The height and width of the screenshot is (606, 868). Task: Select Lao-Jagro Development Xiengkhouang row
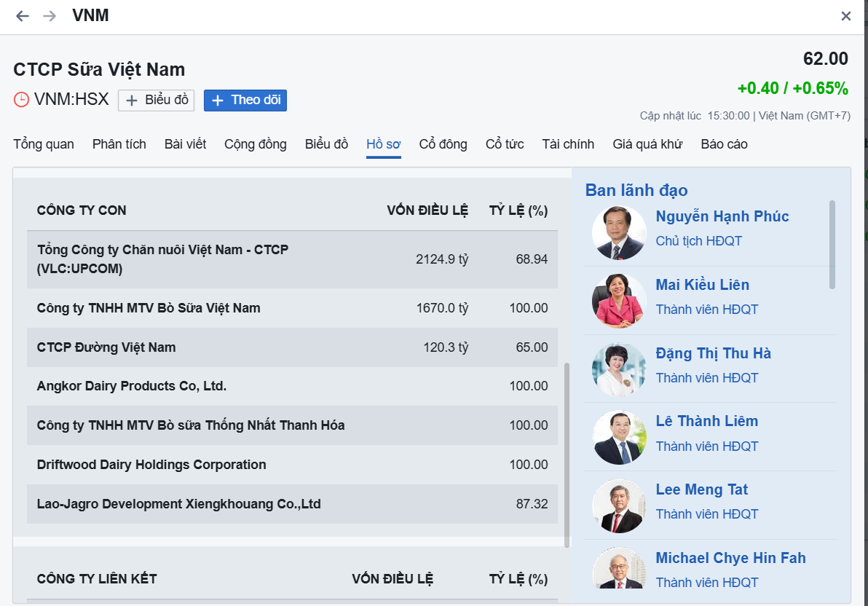[x=292, y=504]
